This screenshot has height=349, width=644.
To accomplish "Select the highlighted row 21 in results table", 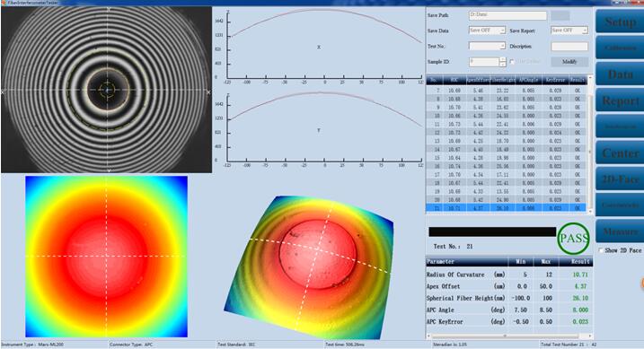I will point(506,208).
